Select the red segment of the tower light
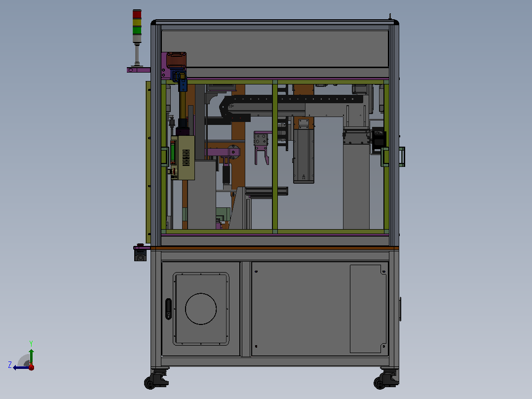The image size is (532, 399). 137,14
